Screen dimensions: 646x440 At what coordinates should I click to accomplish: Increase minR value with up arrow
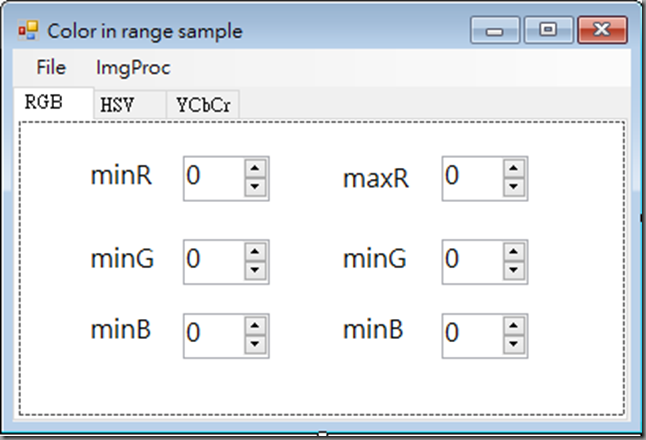coord(255,168)
